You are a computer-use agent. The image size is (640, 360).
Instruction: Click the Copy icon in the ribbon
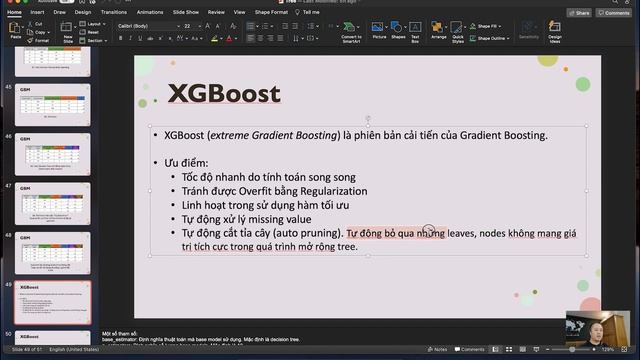pyautogui.click(x=30, y=32)
